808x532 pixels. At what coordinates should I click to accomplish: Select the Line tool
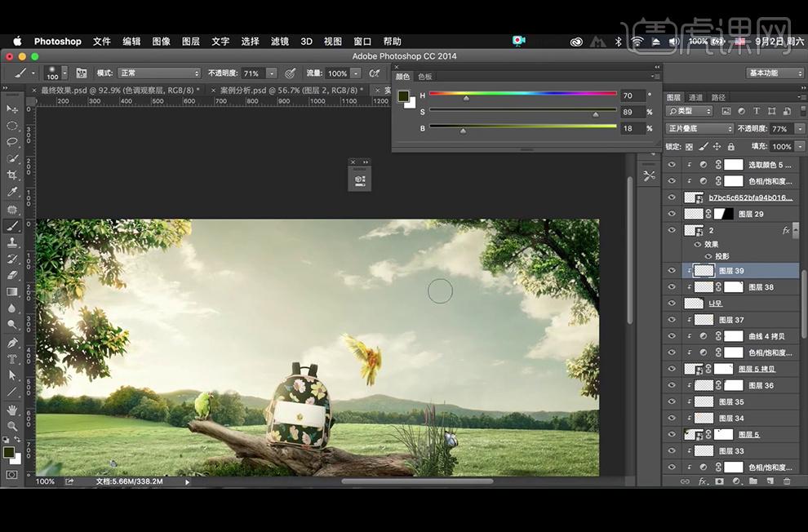[x=12, y=392]
